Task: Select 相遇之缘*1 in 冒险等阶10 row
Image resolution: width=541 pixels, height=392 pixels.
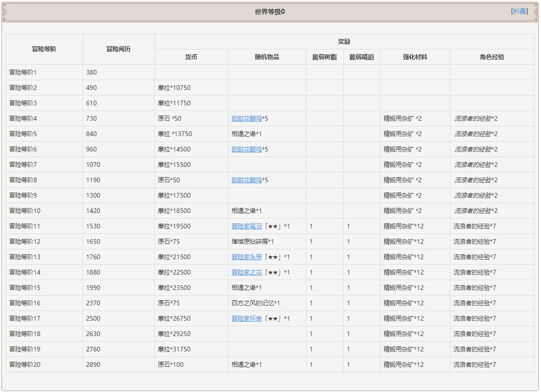Action: (246, 211)
